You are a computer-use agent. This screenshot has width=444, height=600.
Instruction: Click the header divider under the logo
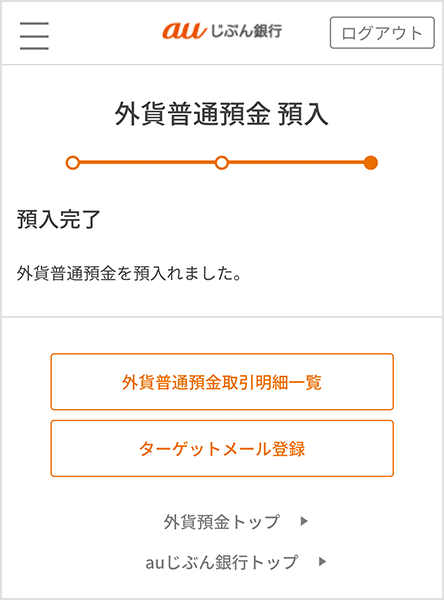(222, 64)
